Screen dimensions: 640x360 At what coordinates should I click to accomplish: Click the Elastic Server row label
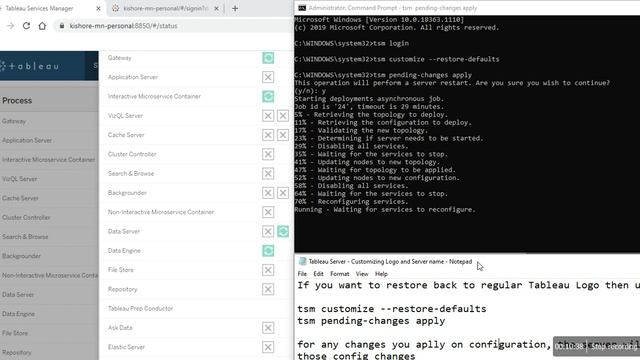(x=126, y=347)
